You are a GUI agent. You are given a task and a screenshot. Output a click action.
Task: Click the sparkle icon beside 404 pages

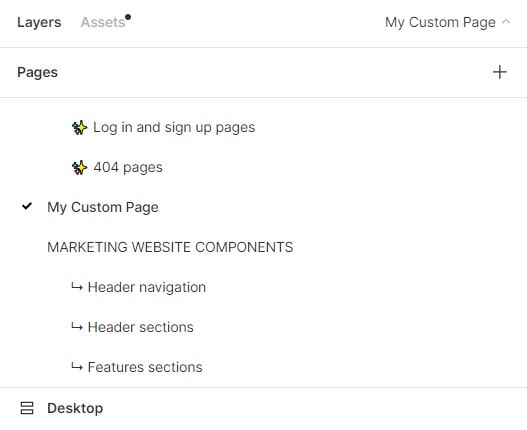point(80,168)
